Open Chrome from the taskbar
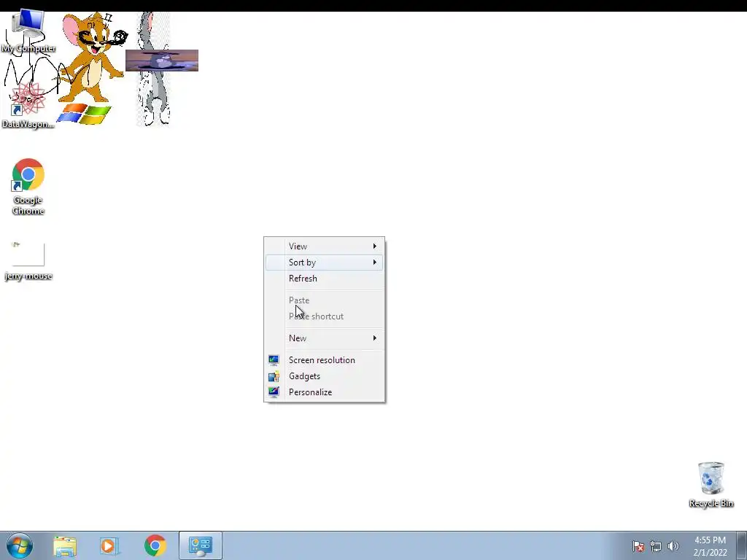The width and height of the screenshot is (747, 560). [155, 545]
